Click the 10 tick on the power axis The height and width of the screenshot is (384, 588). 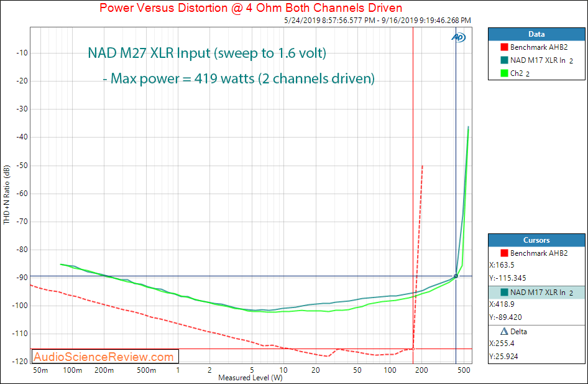(x=283, y=370)
